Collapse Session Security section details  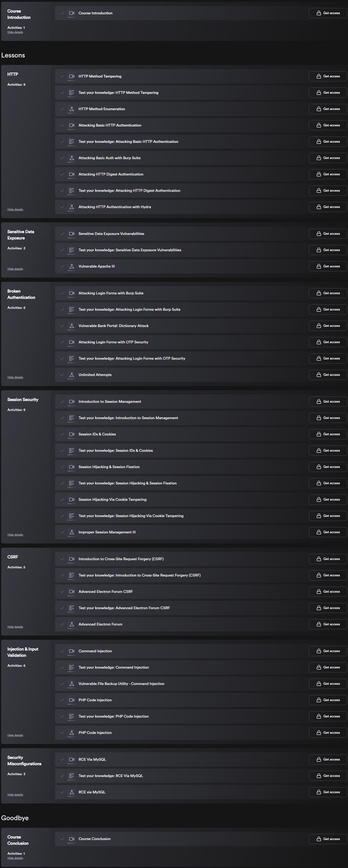[x=15, y=535]
